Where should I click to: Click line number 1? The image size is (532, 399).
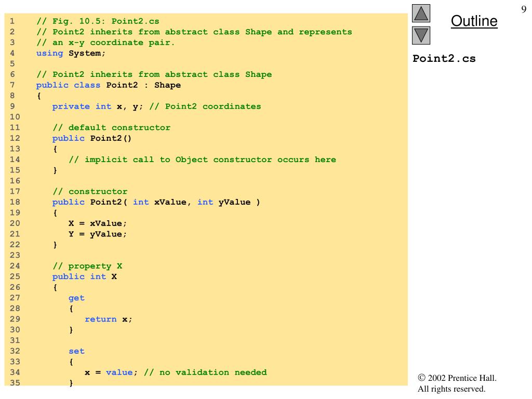12,21
